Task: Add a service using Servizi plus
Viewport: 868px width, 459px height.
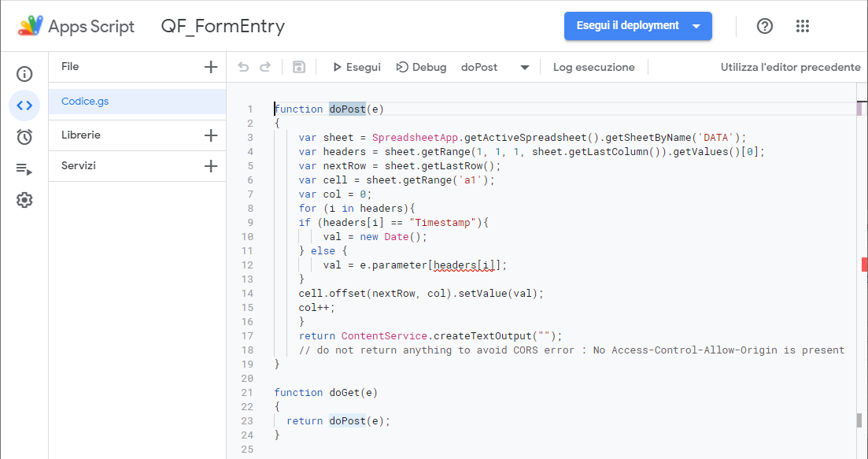Action: 210,166
